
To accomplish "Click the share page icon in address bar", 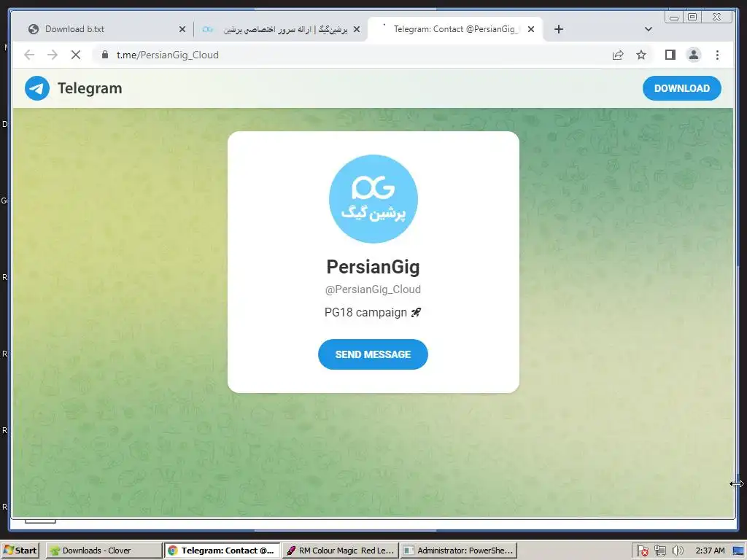I will coord(618,55).
